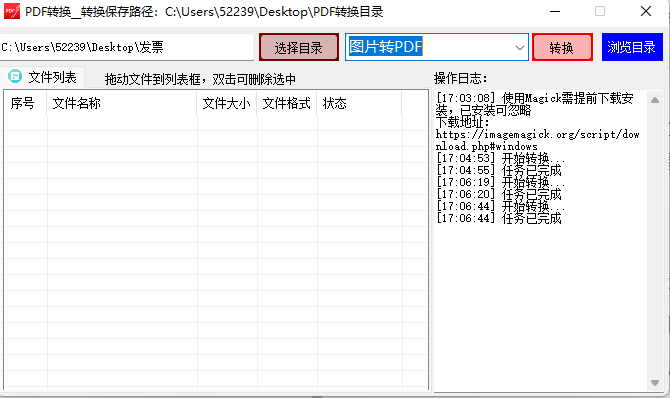Start conversion with the 转换 button
Image resolution: width=670 pixels, height=398 pixels.
point(562,47)
